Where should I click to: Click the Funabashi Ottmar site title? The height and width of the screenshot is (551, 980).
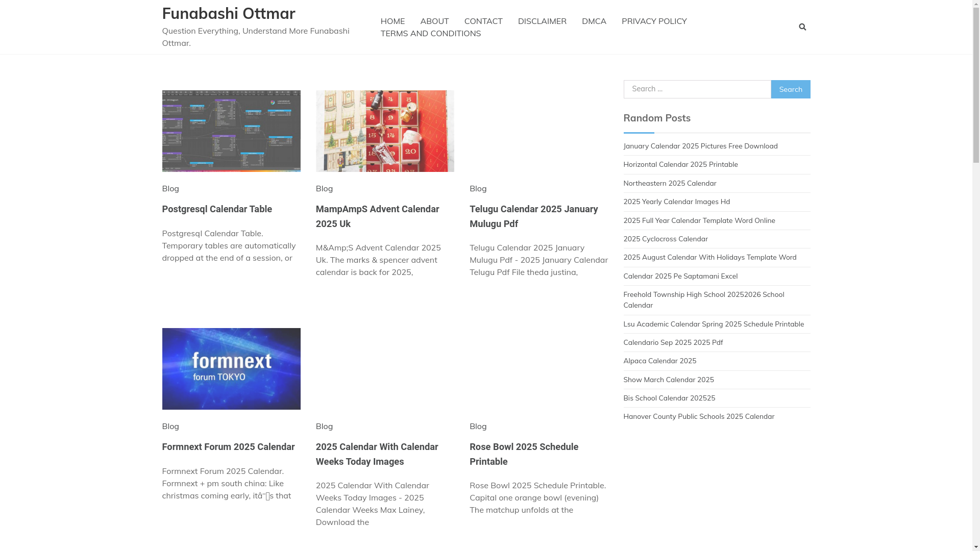(229, 13)
